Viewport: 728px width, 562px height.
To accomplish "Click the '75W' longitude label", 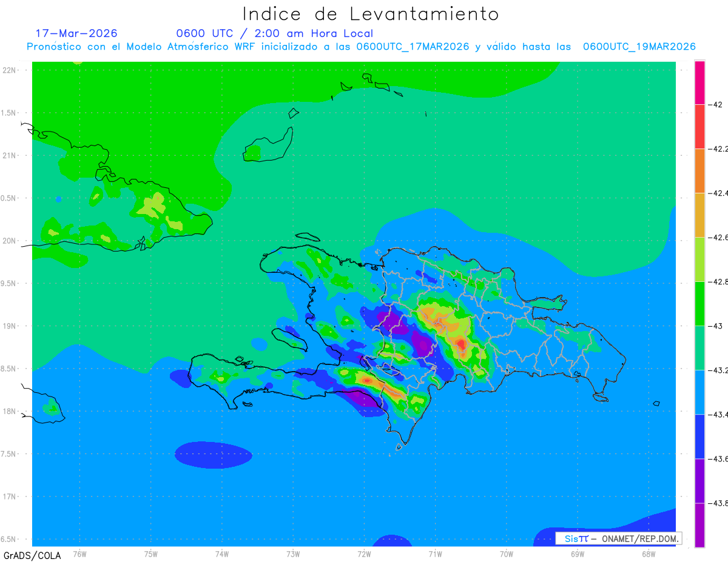I will (151, 554).
